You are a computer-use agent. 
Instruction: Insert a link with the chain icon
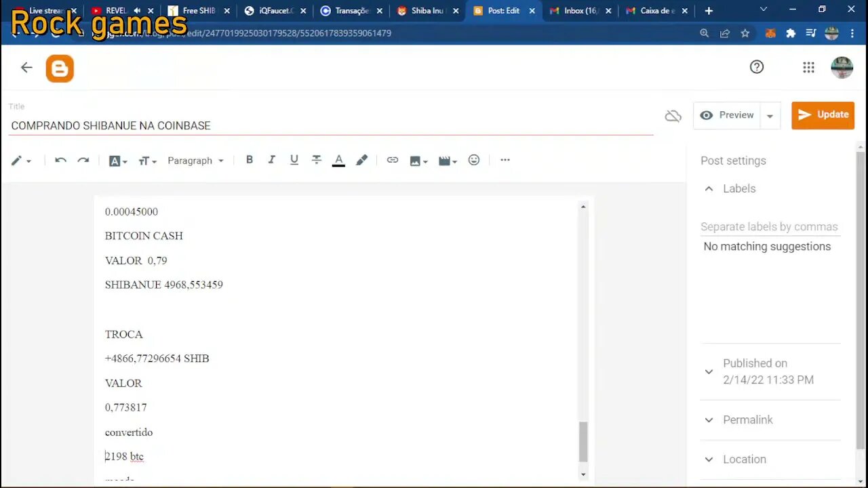coord(392,160)
